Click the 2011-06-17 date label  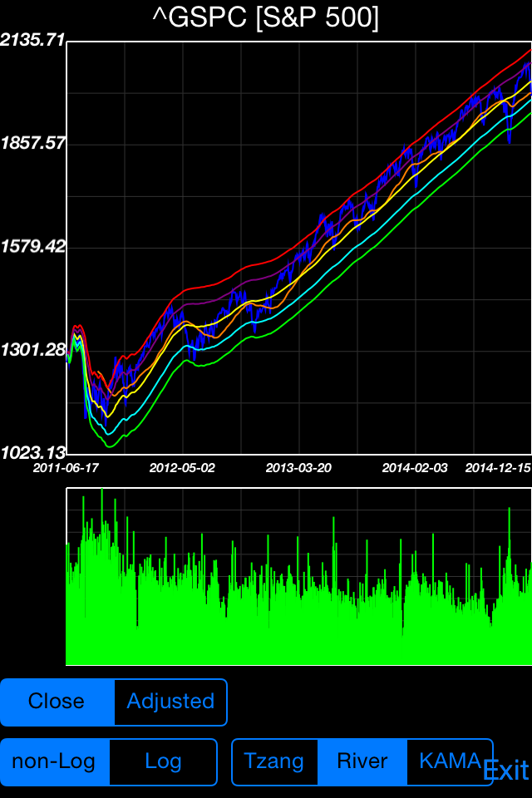point(66,468)
